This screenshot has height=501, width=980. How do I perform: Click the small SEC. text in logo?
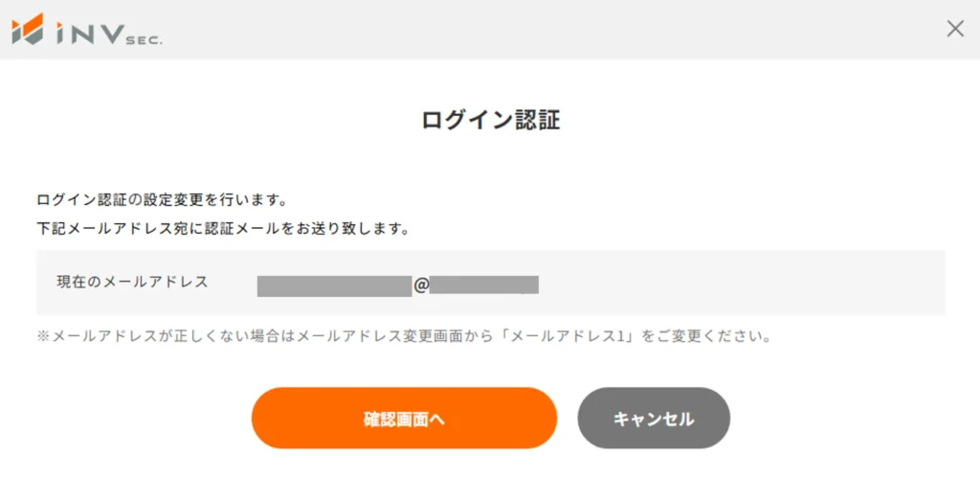(145, 37)
